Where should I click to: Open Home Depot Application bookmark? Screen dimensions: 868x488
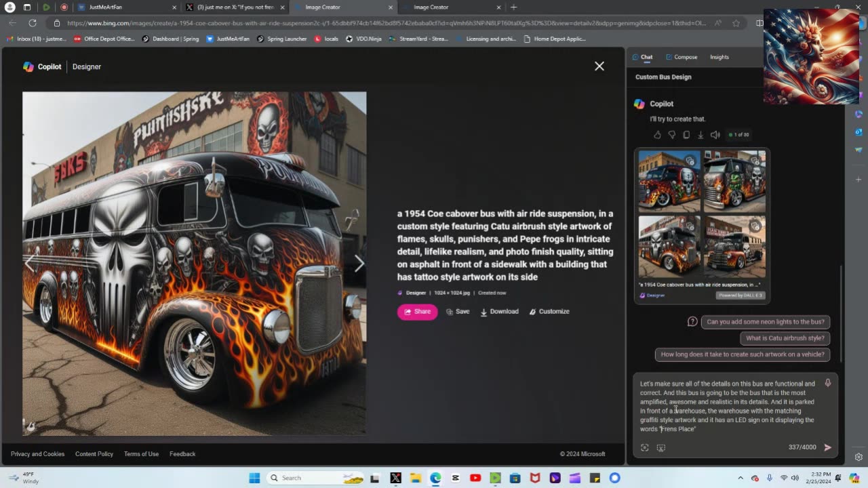(554, 39)
